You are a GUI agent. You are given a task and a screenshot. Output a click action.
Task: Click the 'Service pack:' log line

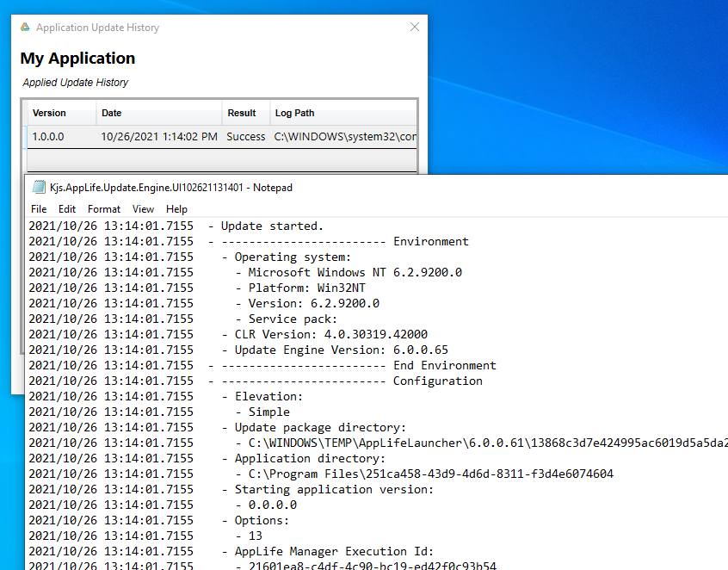[x=183, y=319]
